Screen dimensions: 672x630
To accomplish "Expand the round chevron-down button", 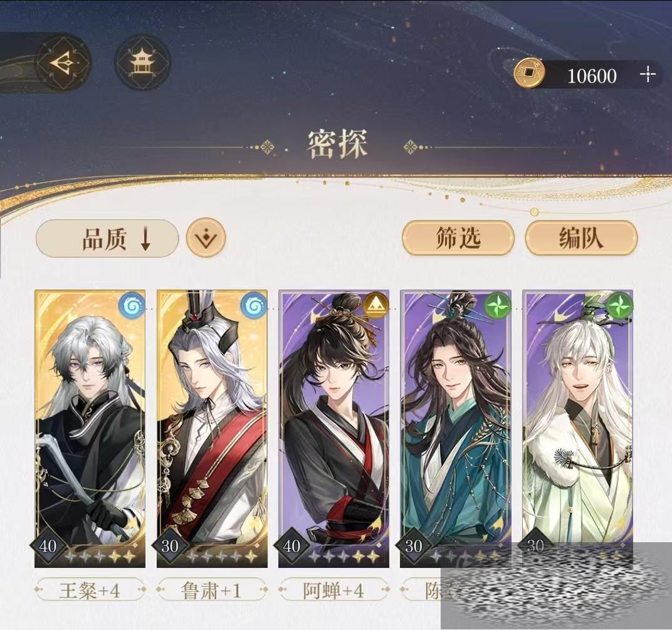I will 206,238.
